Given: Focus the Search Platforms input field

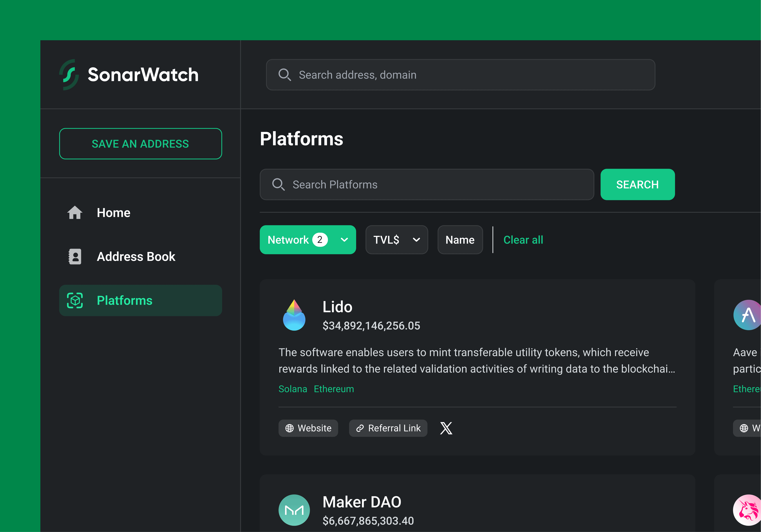Looking at the screenshot, I should tap(427, 185).
